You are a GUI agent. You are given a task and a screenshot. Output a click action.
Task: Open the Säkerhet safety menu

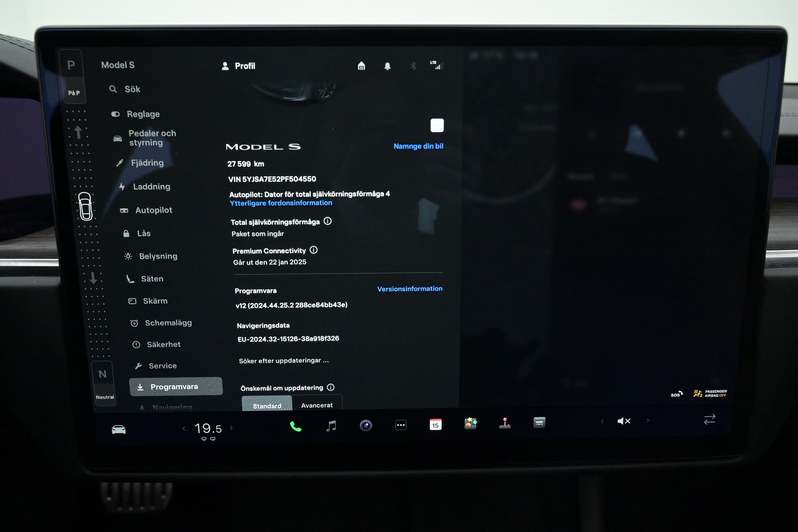pos(156,344)
